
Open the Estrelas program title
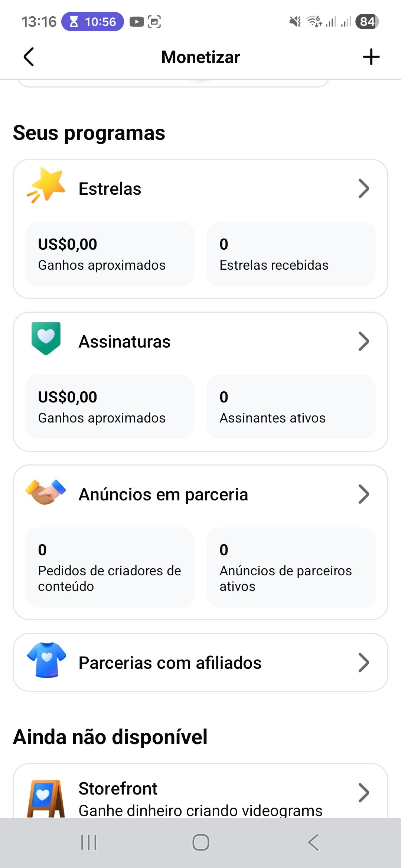(110, 189)
